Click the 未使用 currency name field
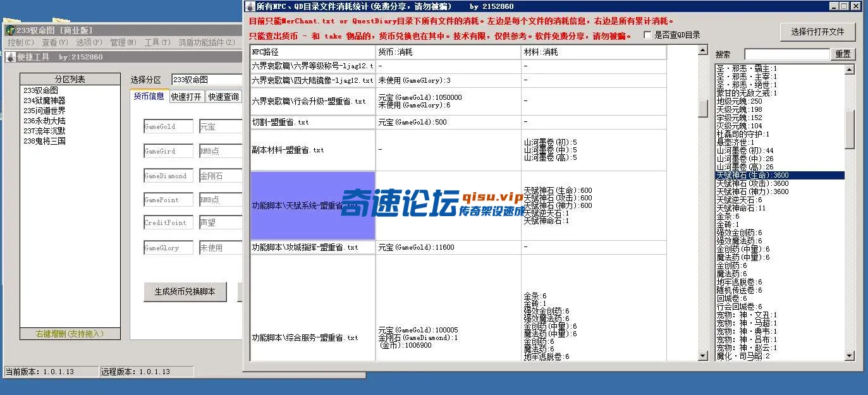 pos(221,248)
